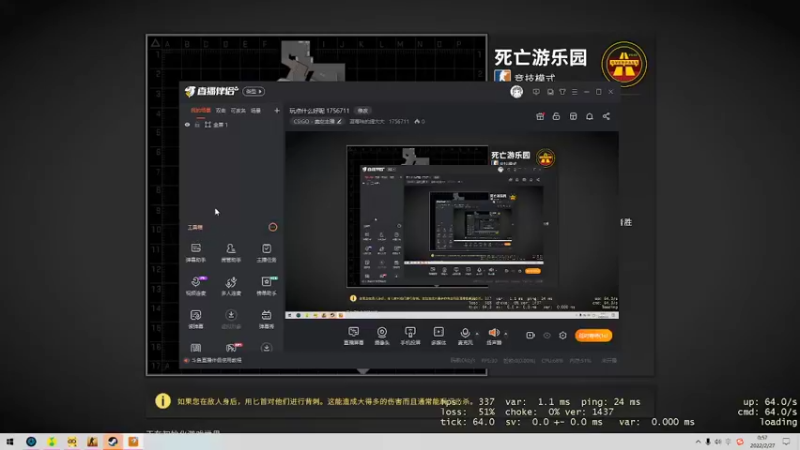Open the tool with person silhouette icon
The width and height of the screenshot is (800, 450).
click(231, 253)
